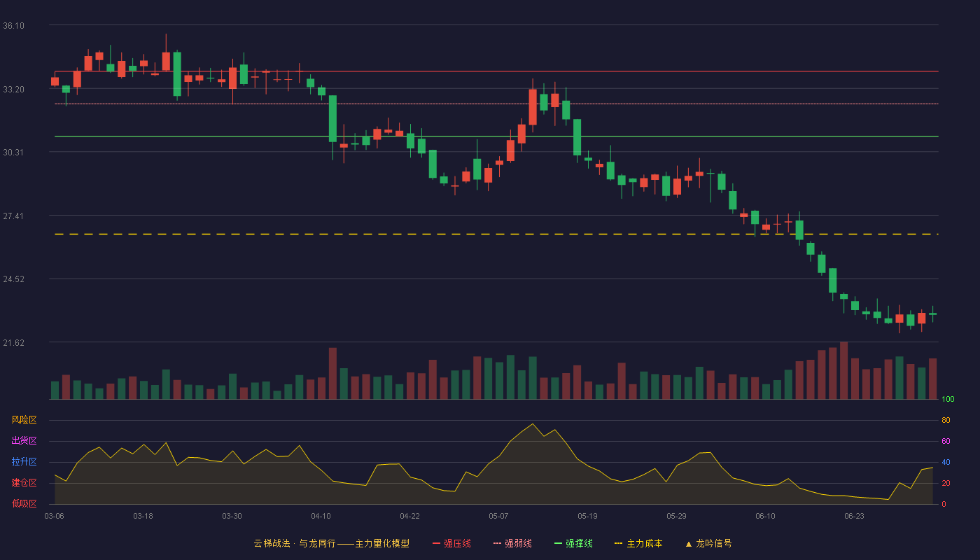Click the 风险区 zone label
This screenshot has height=560, width=980.
pyautogui.click(x=24, y=420)
